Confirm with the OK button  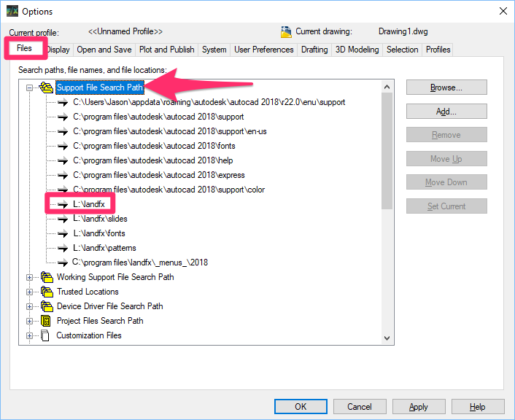301,407
